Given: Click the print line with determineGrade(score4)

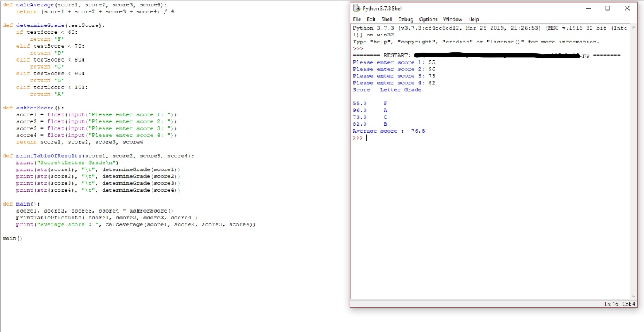Looking at the screenshot, I should click(x=98, y=191).
